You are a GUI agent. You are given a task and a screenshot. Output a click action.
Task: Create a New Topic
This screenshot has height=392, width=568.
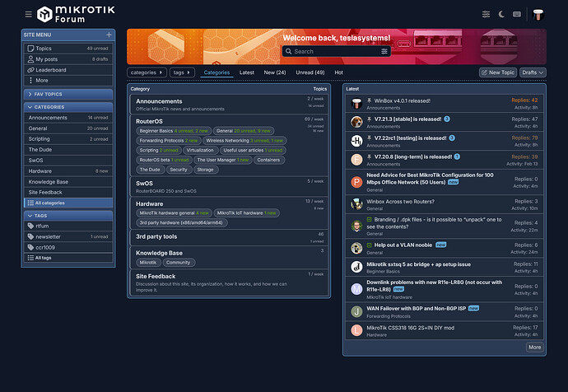tap(498, 72)
